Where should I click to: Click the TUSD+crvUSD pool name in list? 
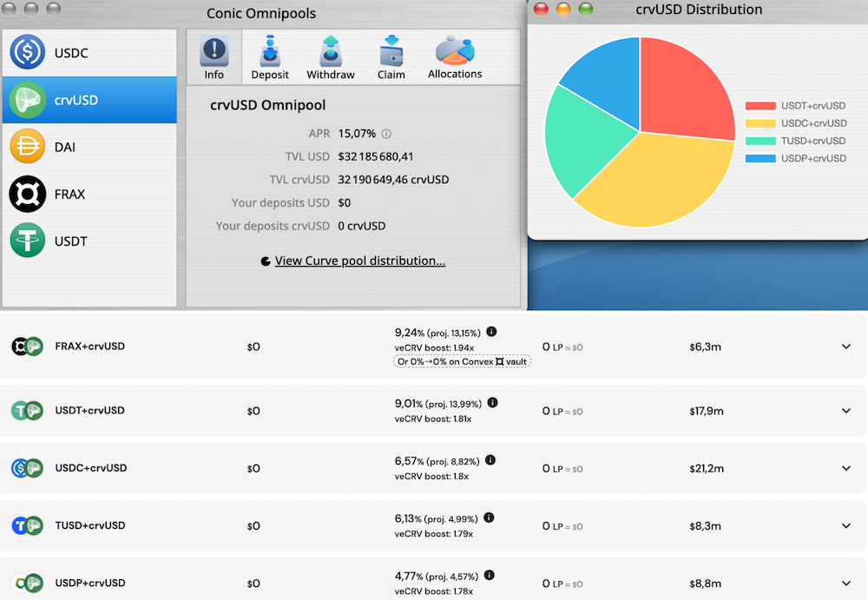click(90, 525)
